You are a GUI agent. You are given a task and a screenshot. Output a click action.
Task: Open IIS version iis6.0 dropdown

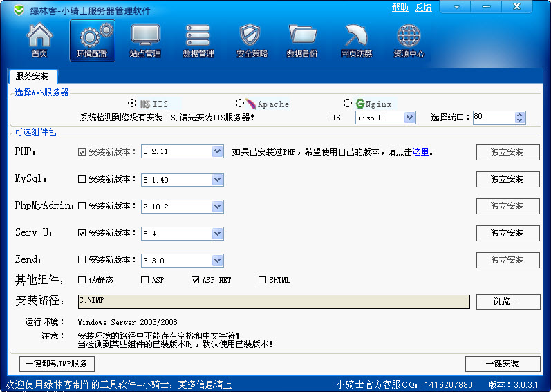[x=409, y=118]
